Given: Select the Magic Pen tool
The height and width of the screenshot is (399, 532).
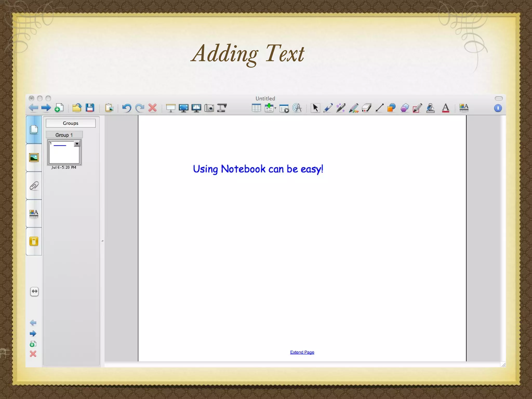Looking at the screenshot, I should pyautogui.click(x=341, y=108).
